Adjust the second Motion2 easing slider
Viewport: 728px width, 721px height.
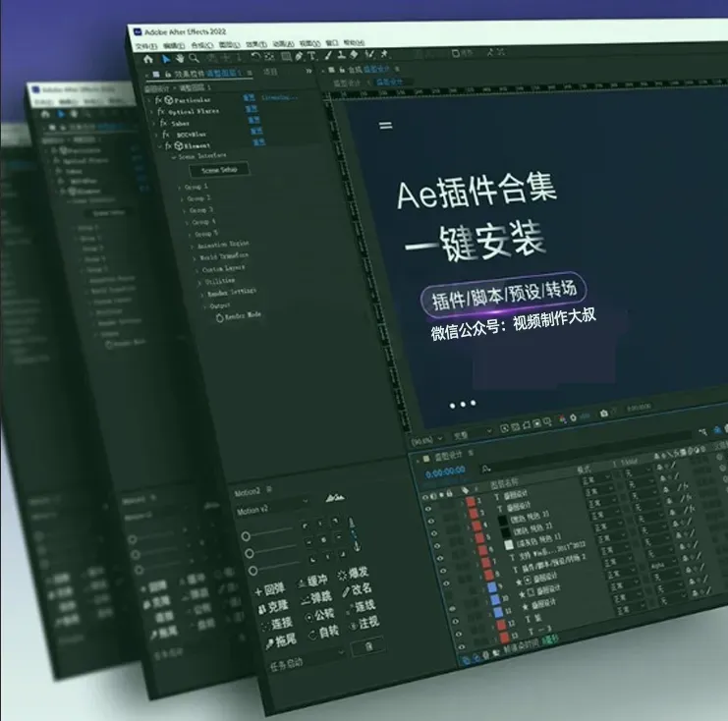tap(271, 550)
